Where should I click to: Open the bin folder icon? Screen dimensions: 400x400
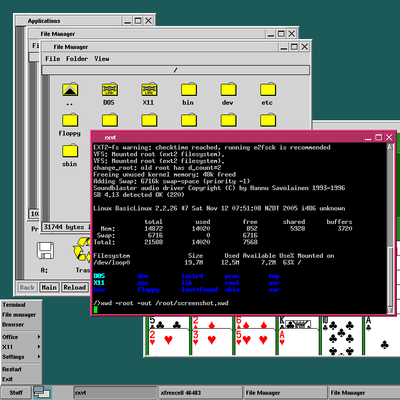click(189, 89)
